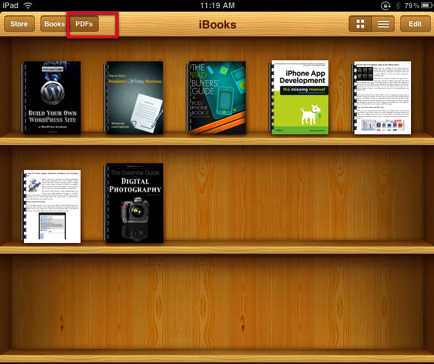Open The Essential Guide Digital Photography PDF

pos(134,203)
